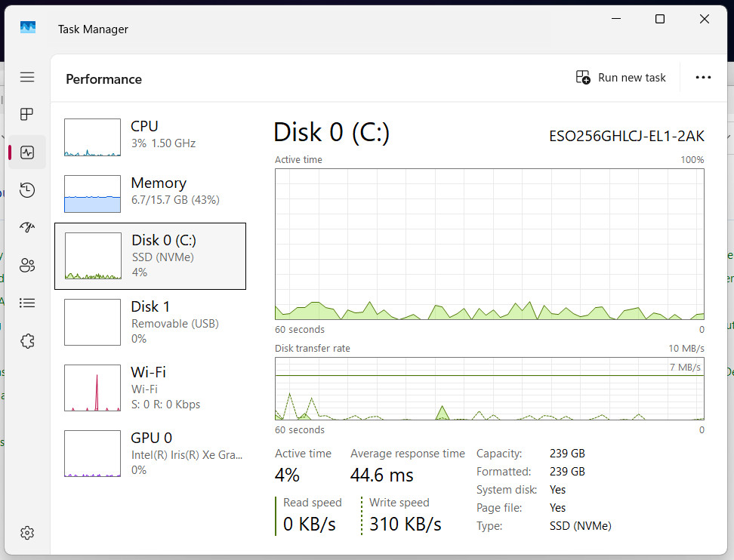
Task: Click the Average response time label
Action: (408, 454)
